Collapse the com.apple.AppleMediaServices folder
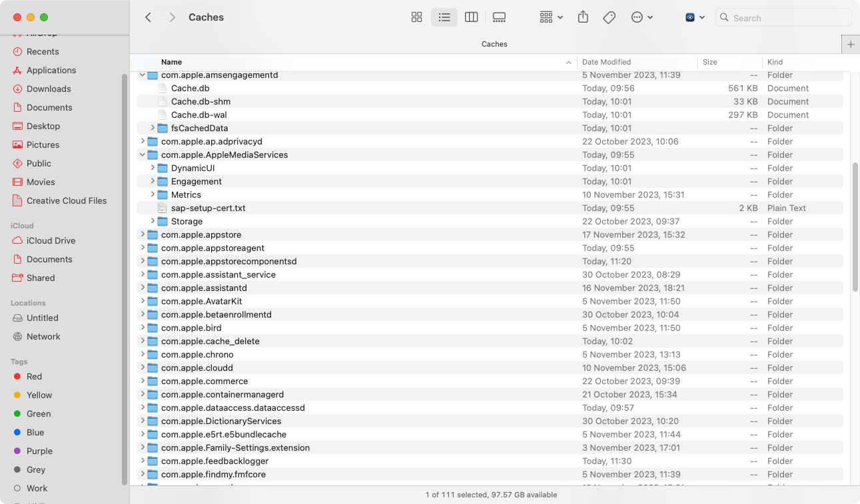860x504 pixels. [142, 154]
